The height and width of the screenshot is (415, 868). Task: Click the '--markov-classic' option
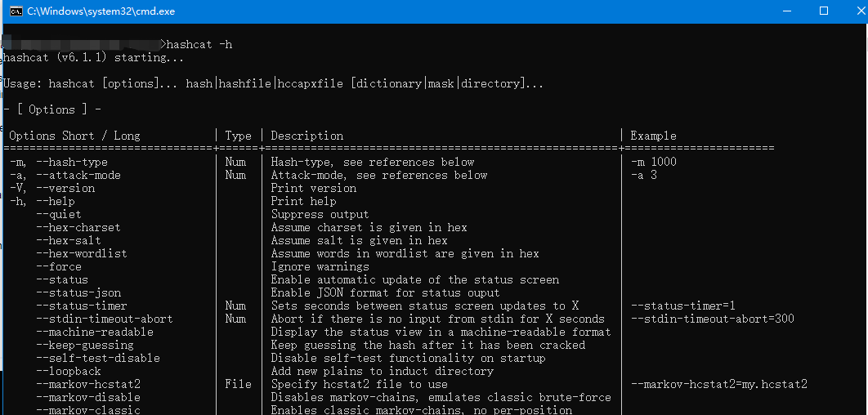(x=88, y=410)
